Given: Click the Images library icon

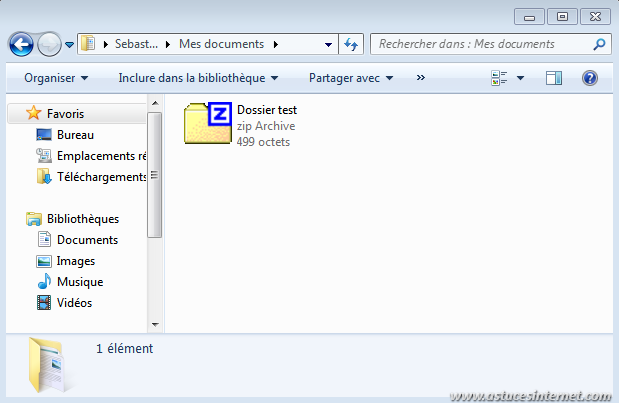Looking at the screenshot, I should [x=44, y=261].
